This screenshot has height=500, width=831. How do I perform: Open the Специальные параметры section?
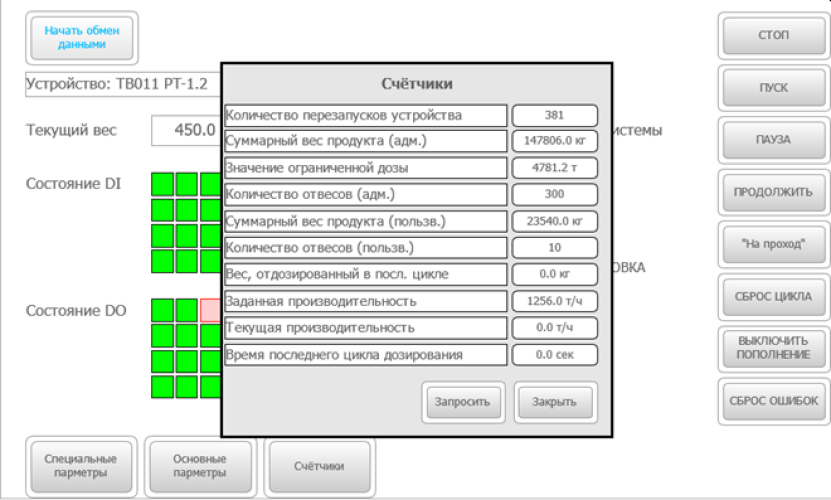[x=81, y=466]
